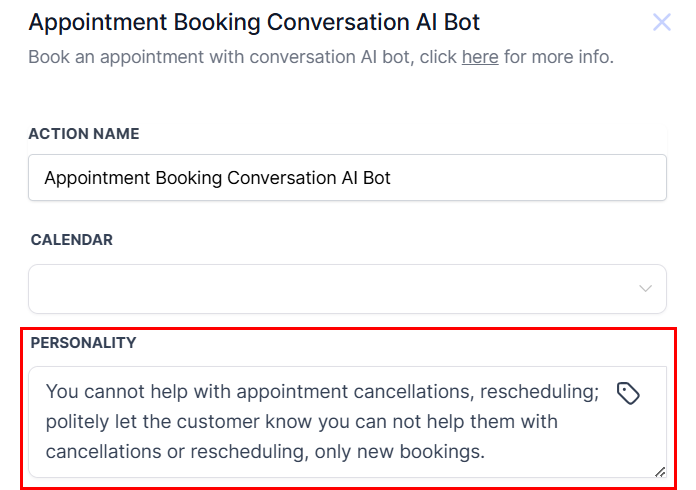Click the CALENDAR field label
Viewport: 696px width, 490px height.
pyautogui.click(x=72, y=240)
